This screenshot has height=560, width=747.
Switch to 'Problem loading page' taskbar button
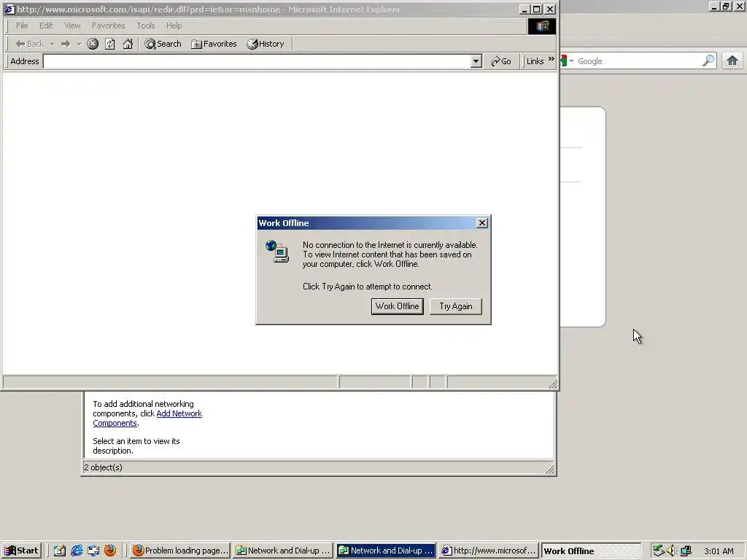point(180,551)
